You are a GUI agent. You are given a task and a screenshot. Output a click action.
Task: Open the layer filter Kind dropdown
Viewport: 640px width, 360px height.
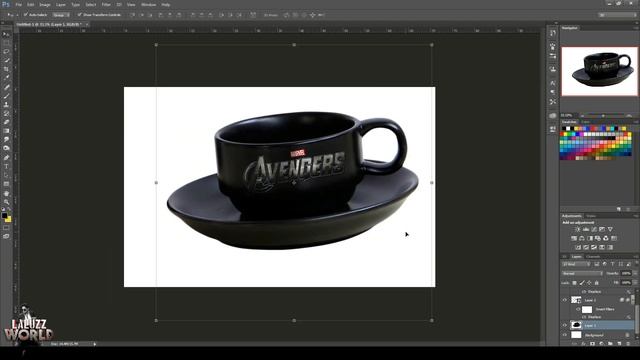[x=576, y=264]
